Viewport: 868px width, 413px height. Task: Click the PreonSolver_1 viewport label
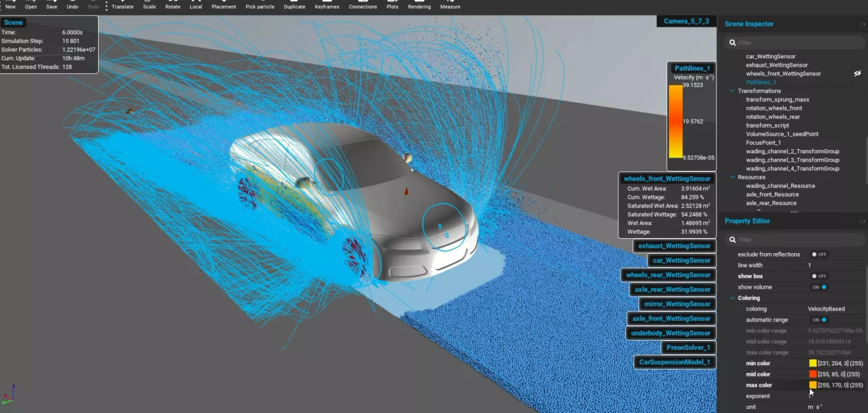click(x=687, y=348)
